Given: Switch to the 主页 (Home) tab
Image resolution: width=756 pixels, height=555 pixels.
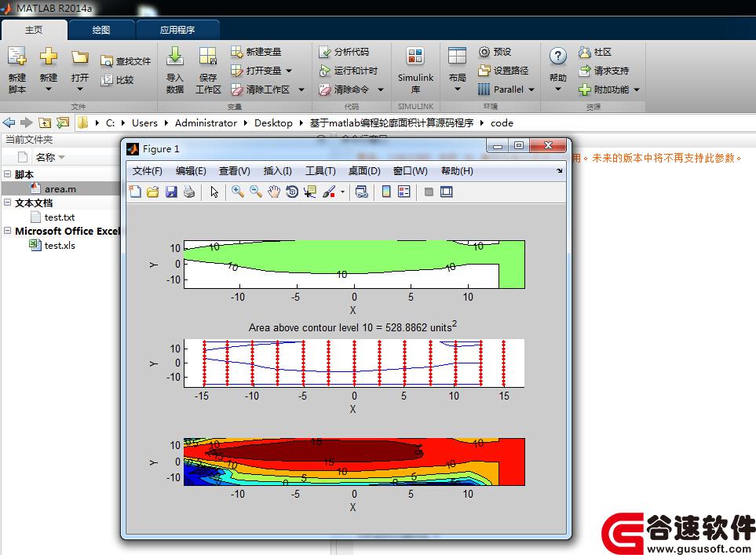Looking at the screenshot, I should click(34, 30).
